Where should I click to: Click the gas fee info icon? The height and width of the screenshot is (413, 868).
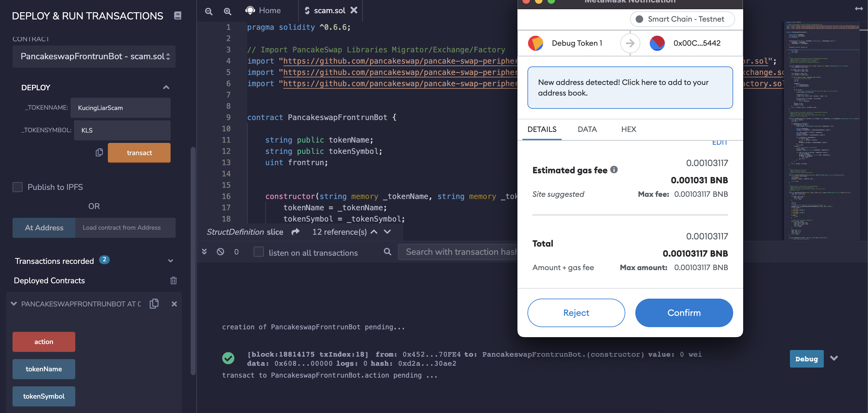pos(614,170)
